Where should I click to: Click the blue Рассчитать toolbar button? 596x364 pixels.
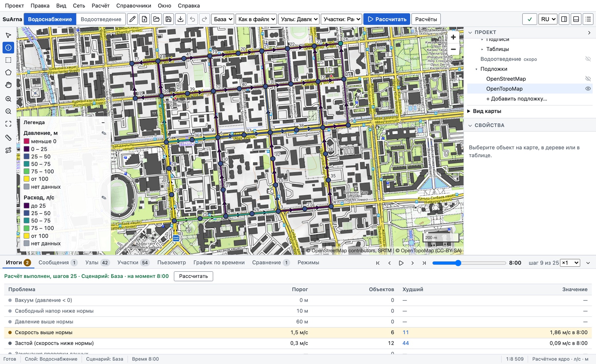386,19
